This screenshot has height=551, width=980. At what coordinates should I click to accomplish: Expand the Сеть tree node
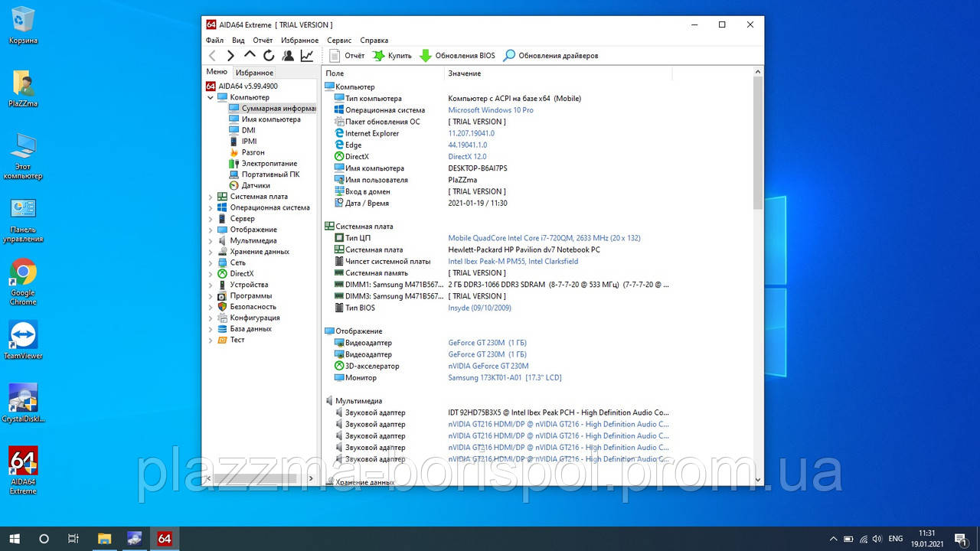211,262
